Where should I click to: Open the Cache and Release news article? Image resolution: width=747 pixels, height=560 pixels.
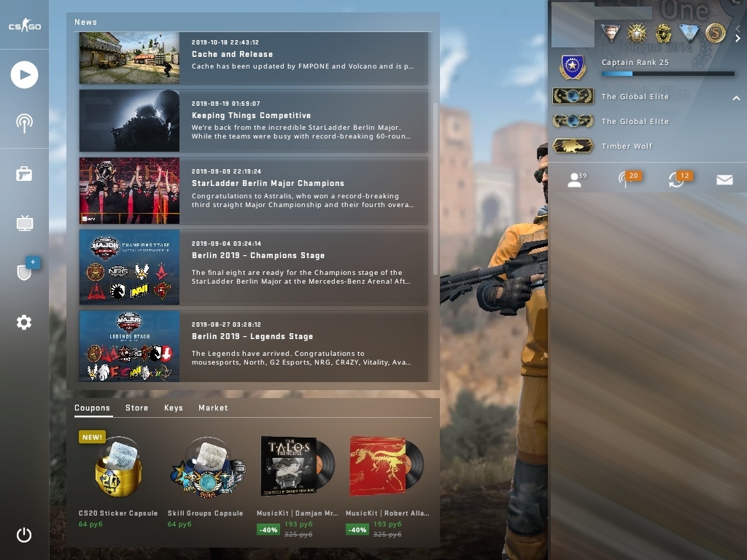pos(253,58)
